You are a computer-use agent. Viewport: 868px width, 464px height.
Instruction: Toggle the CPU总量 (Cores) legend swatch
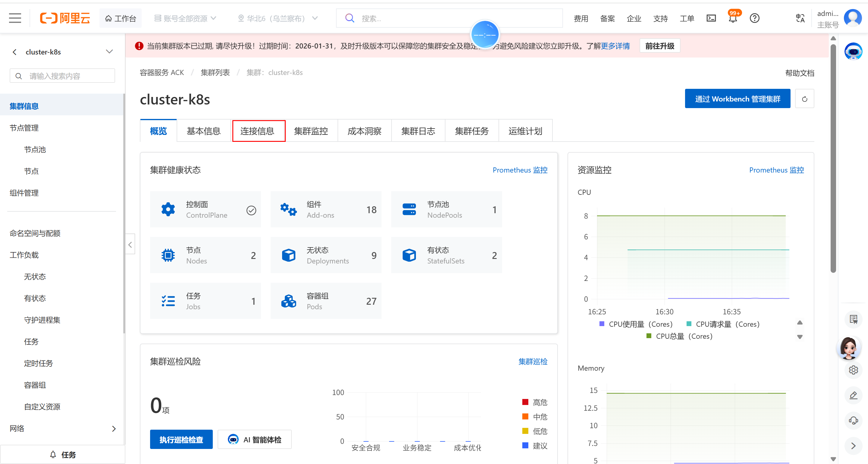tap(649, 336)
